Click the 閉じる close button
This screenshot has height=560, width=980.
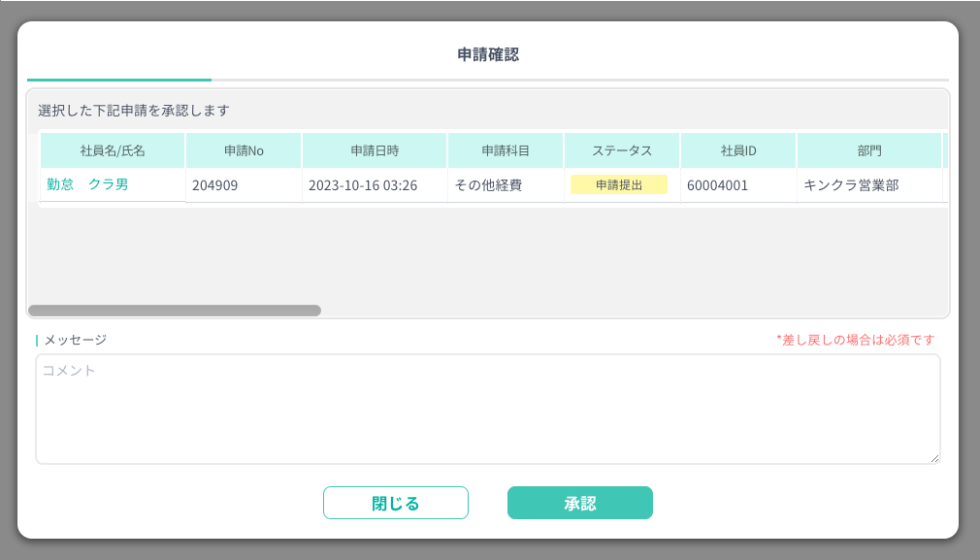point(396,503)
